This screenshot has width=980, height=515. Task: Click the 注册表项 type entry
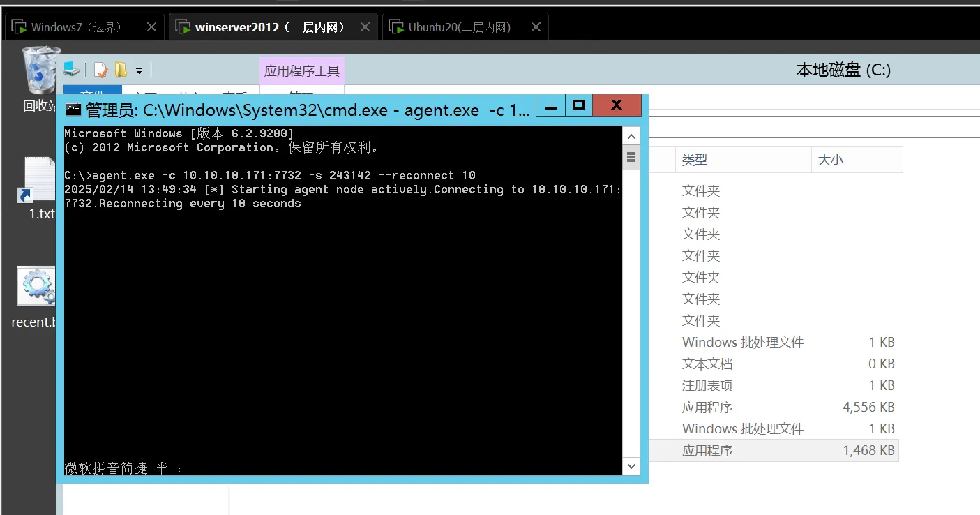tap(707, 385)
